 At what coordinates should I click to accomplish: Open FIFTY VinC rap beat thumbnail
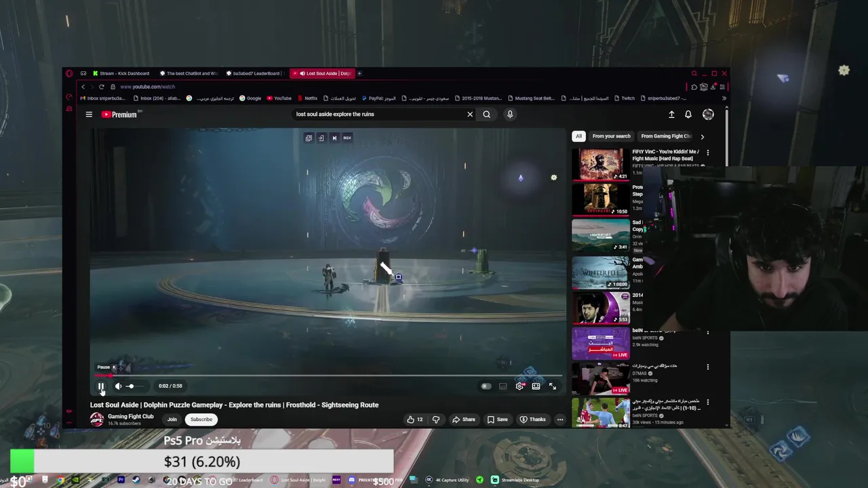point(601,165)
